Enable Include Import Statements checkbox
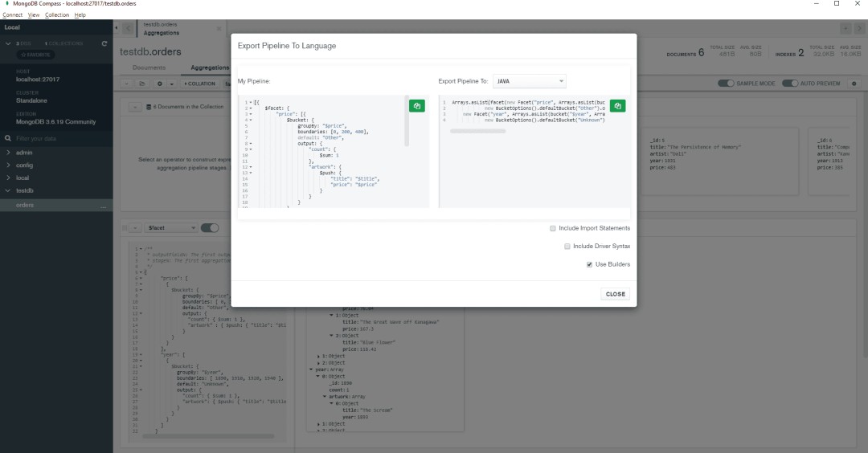Image resolution: width=868 pixels, height=453 pixels. pos(553,228)
